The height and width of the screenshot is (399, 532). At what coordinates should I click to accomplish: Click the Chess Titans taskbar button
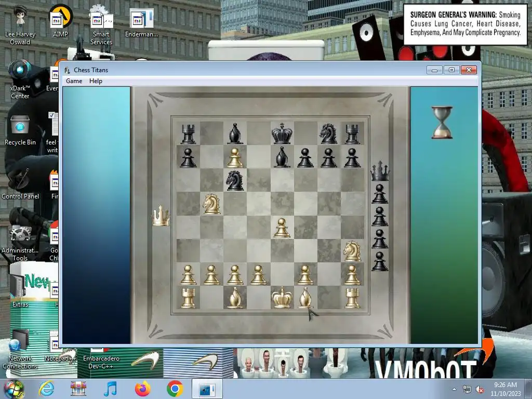point(207,389)
